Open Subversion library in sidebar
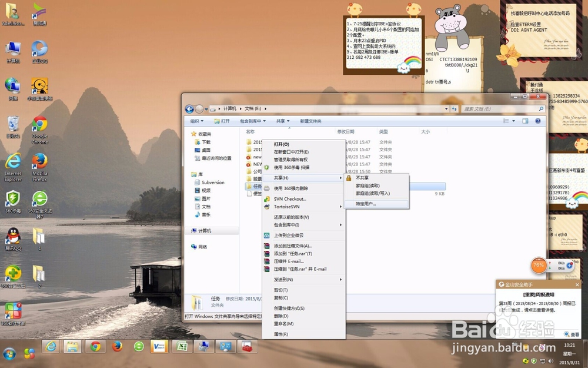 [213, 183]
